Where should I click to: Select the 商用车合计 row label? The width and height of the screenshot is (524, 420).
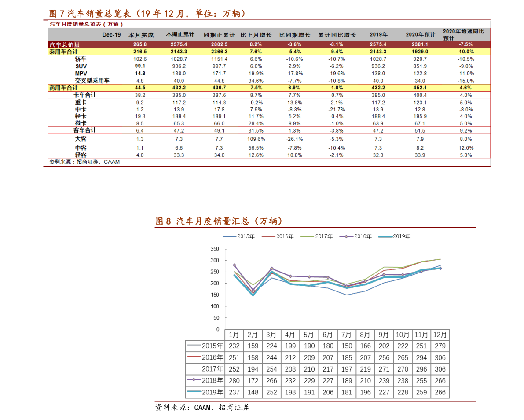pyautogui.click(x=64, y=88)
